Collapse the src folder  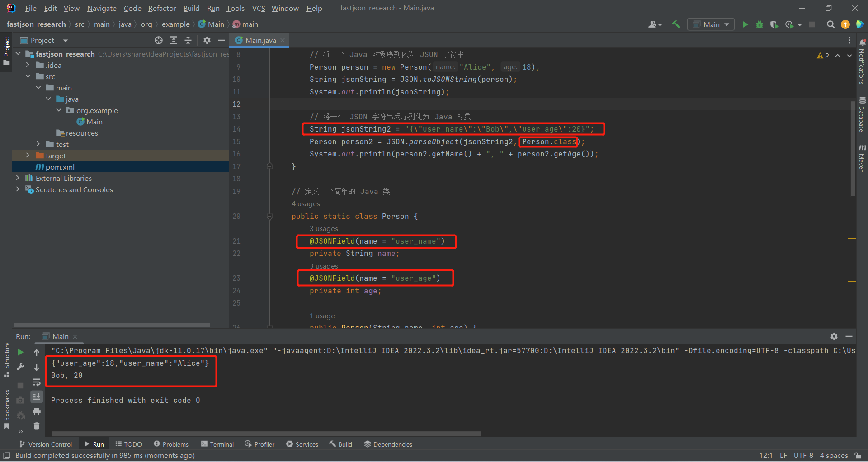28,76
